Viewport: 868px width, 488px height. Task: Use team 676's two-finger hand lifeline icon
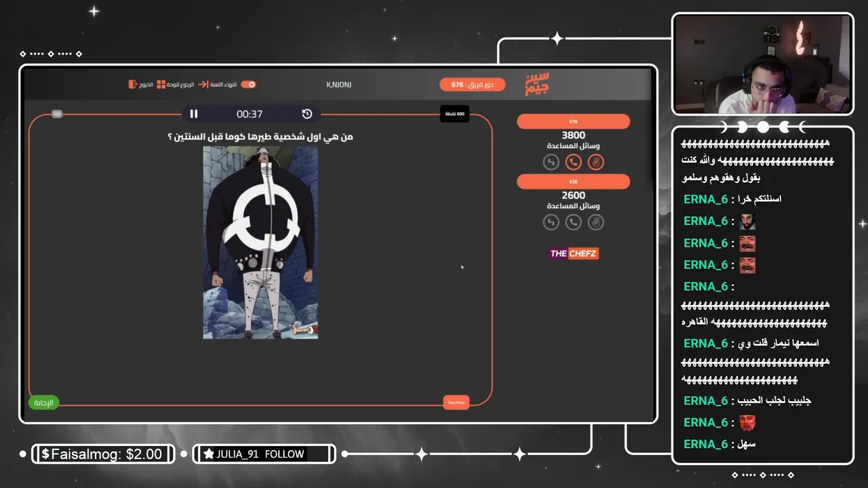(595, 162)
